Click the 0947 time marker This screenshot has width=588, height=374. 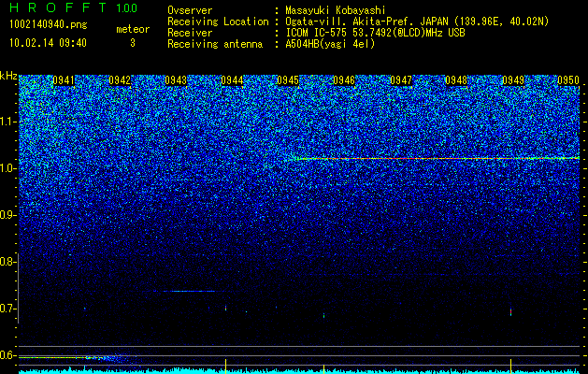point(401,80)
